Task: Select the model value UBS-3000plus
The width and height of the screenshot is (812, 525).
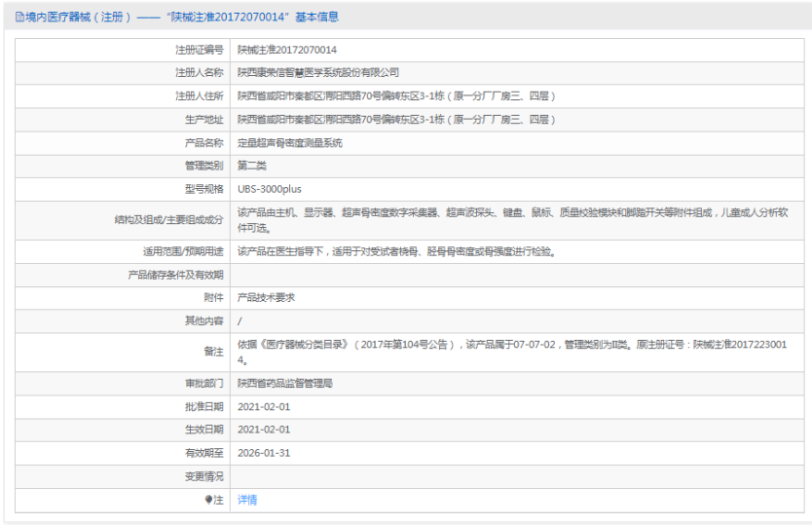Action: click(270, 189)
